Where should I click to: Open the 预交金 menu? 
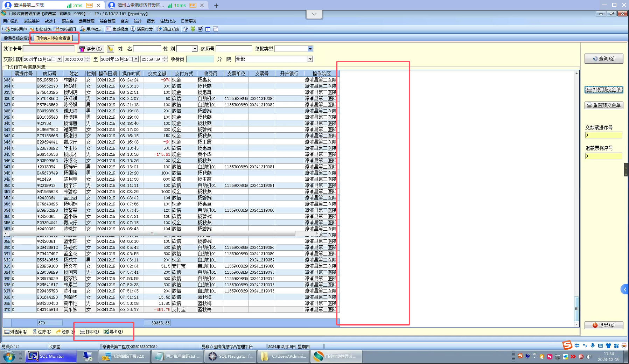tap(68, 21)
